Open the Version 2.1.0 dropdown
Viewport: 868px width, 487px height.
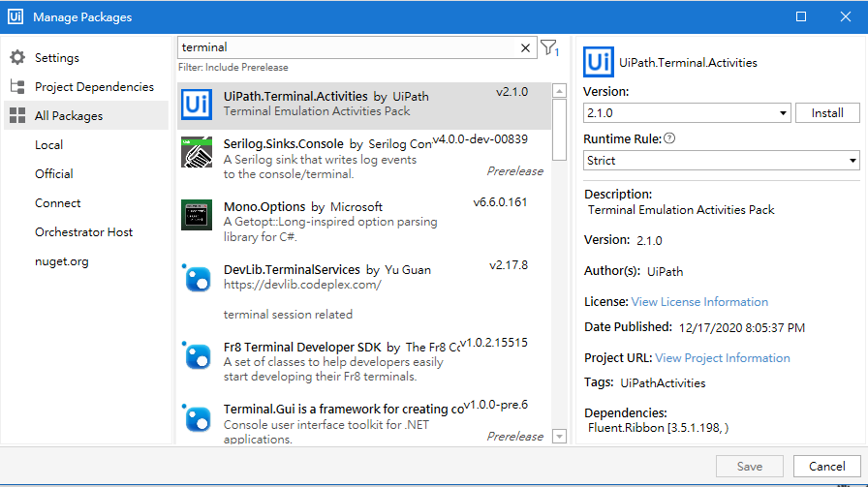687,113
